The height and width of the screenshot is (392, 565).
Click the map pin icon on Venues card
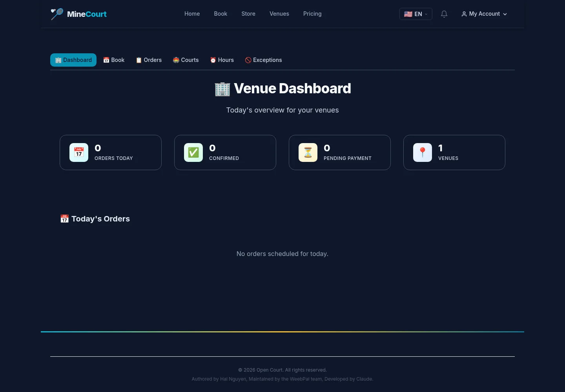point(423,152)
